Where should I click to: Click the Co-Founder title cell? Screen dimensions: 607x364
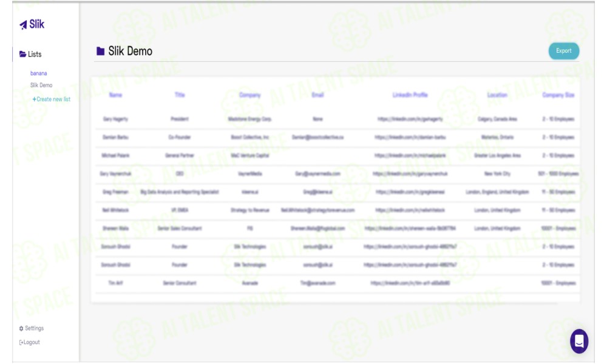(x=180, y=137)
